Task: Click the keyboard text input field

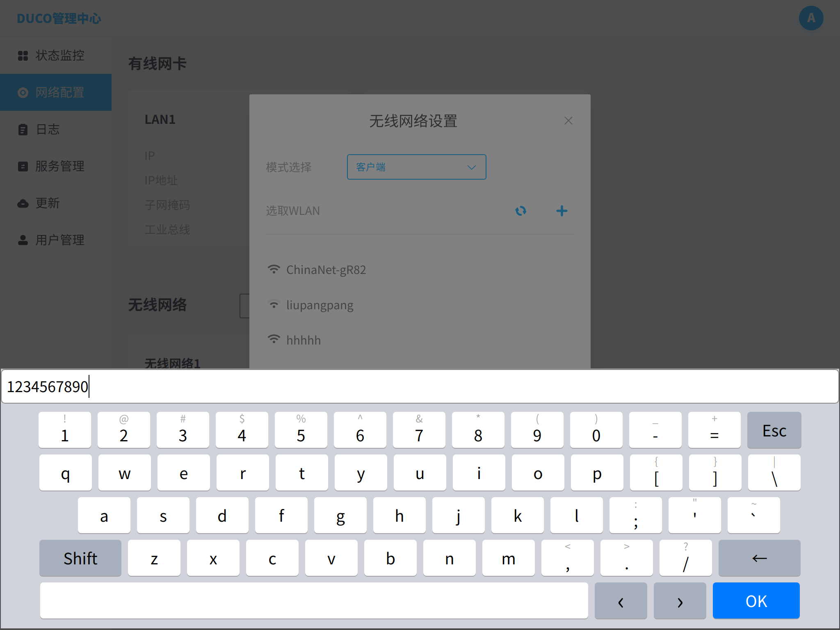Action: (420, 387)
